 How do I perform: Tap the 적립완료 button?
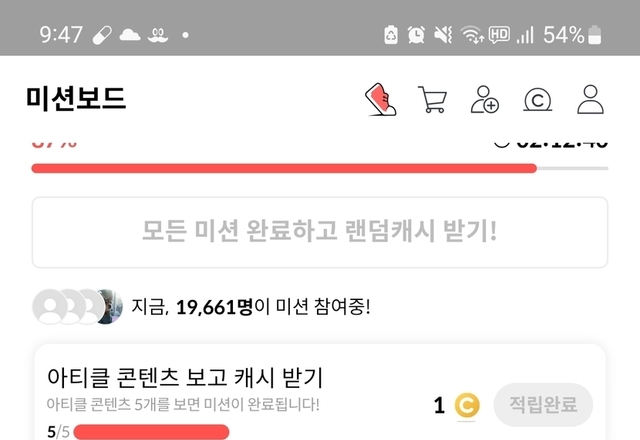pos(543,404)
